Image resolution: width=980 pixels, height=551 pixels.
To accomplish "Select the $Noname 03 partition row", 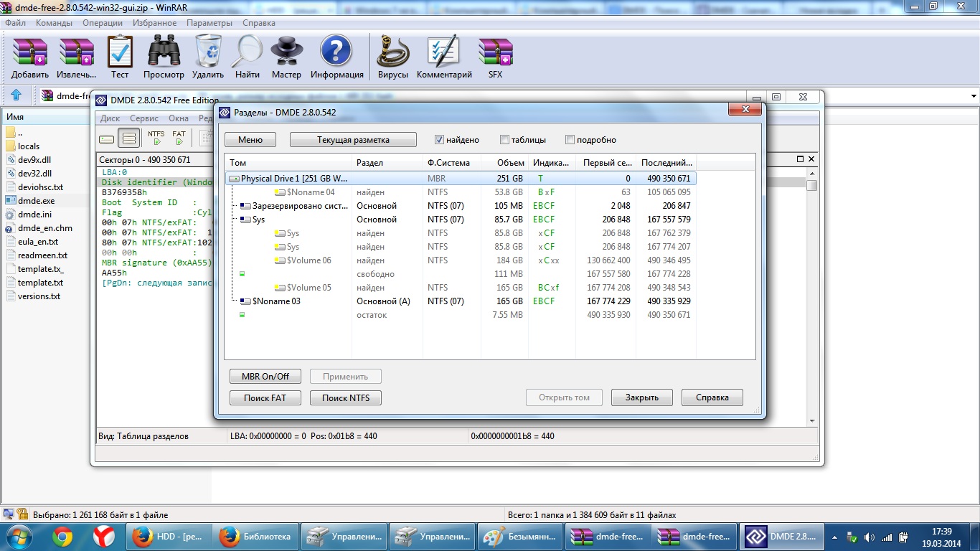I will tap(461, 301).
